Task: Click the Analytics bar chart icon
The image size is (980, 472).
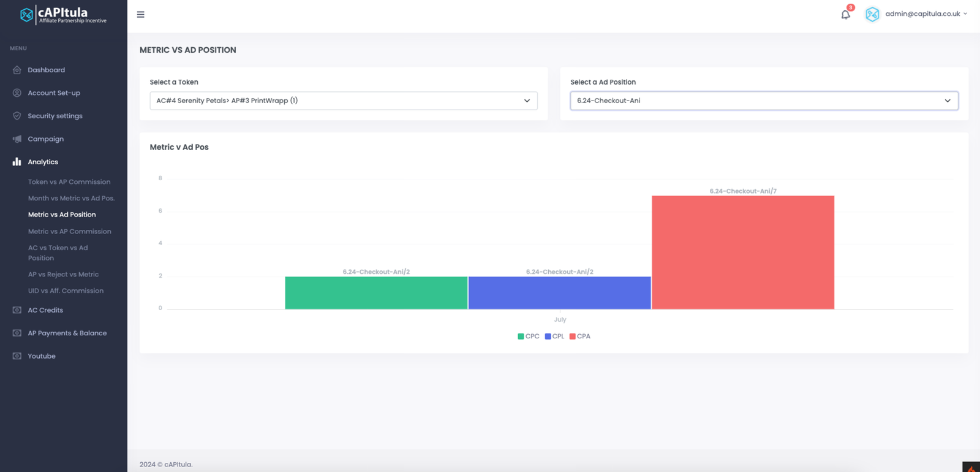Action: (x=17, y=162)
